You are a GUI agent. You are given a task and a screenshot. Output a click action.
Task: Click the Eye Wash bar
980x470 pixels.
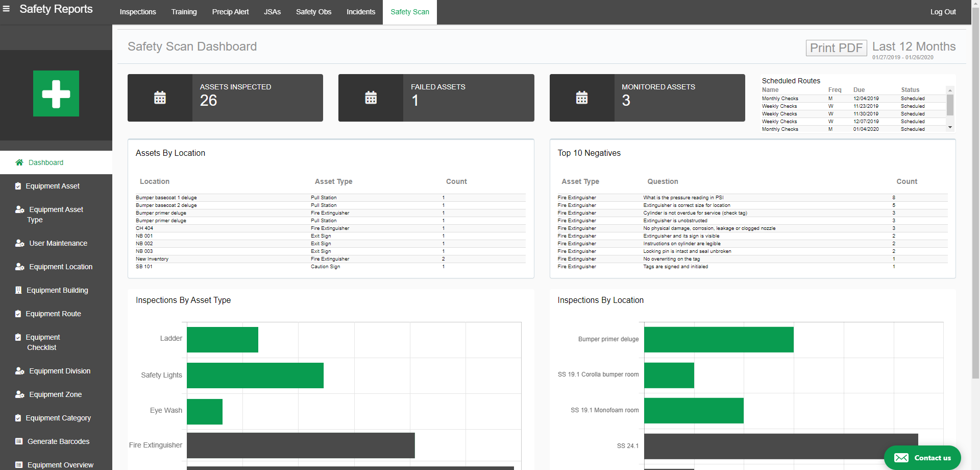click(x=205, y=412)
